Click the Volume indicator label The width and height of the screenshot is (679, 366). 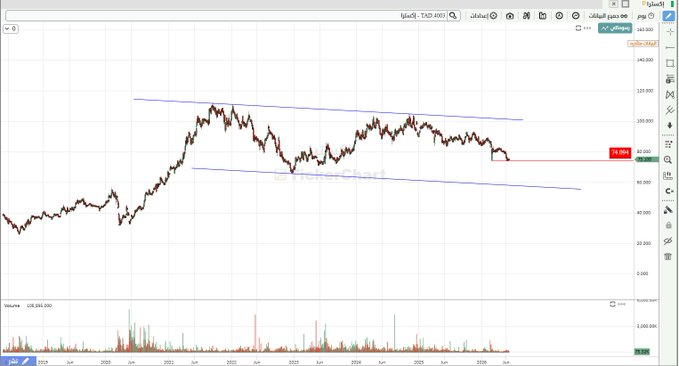[12, 306]
